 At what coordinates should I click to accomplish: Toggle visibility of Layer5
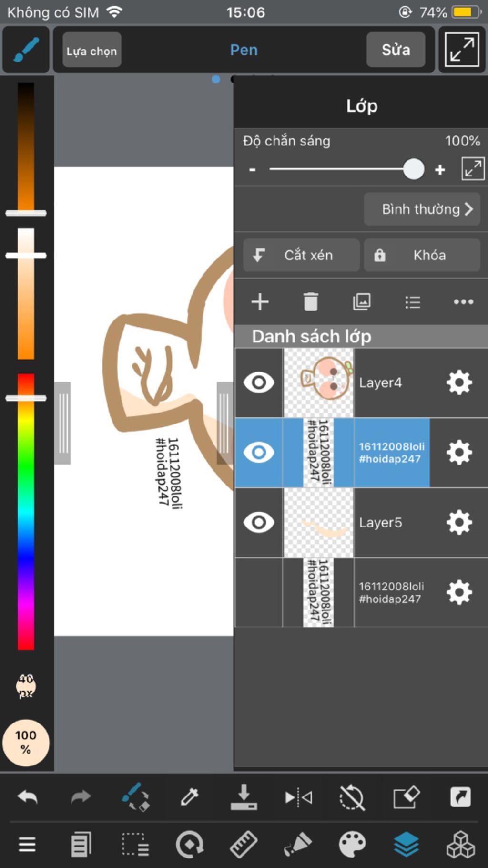[x=259, y=522]
